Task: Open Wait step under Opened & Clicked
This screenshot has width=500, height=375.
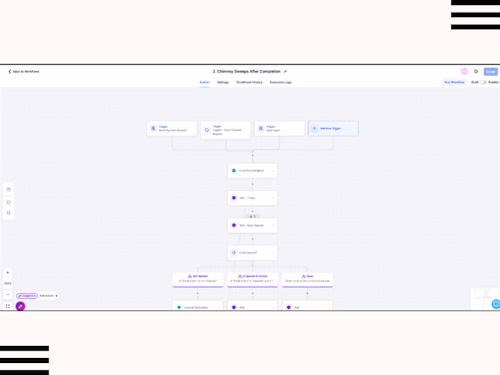Action: tap(252, 306)
